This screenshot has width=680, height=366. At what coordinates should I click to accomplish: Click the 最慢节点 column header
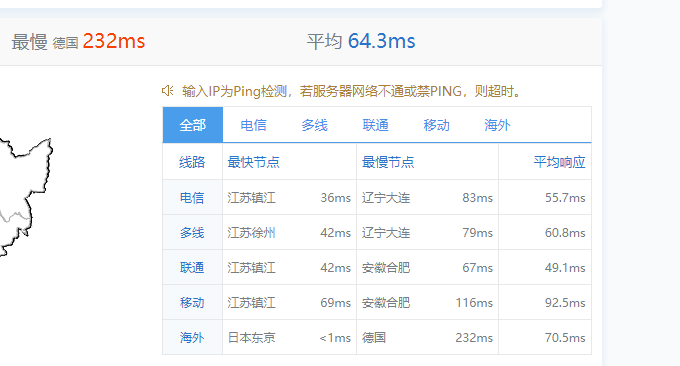point(388,162)
